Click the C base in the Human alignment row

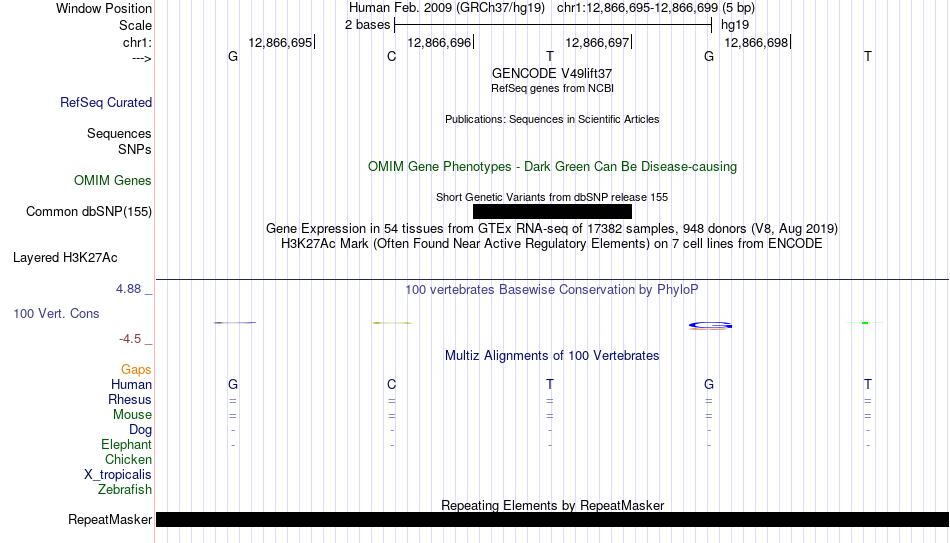pos(391,385)
